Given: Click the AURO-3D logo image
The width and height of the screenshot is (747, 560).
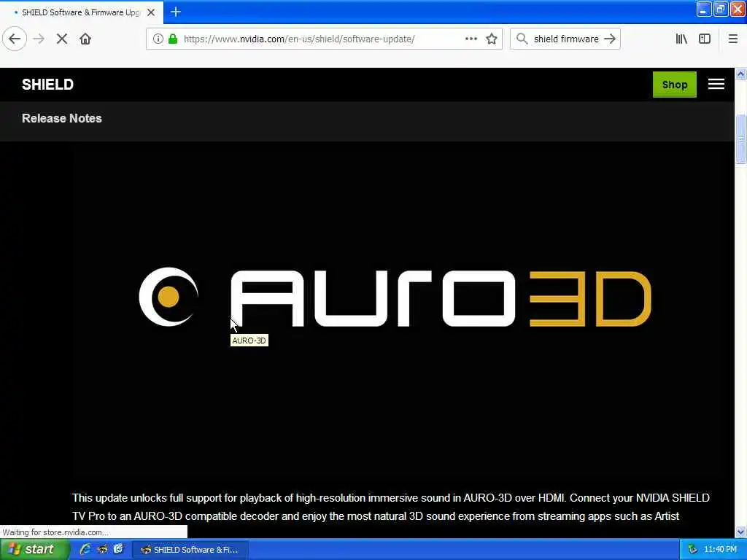Looking at the screenshot, I should (395, 297).
